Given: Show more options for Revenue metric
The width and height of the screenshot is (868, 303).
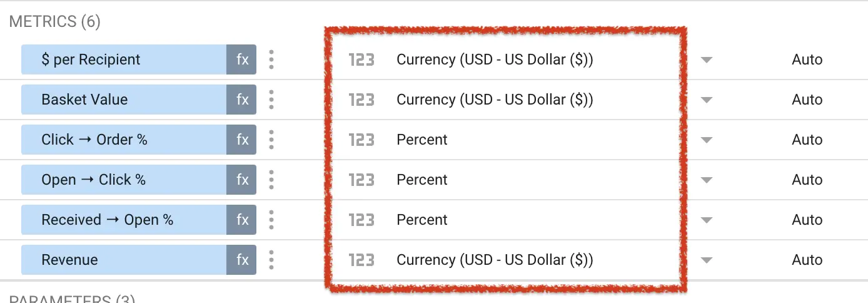Looking at the screenshot, I should pos(271,260).
